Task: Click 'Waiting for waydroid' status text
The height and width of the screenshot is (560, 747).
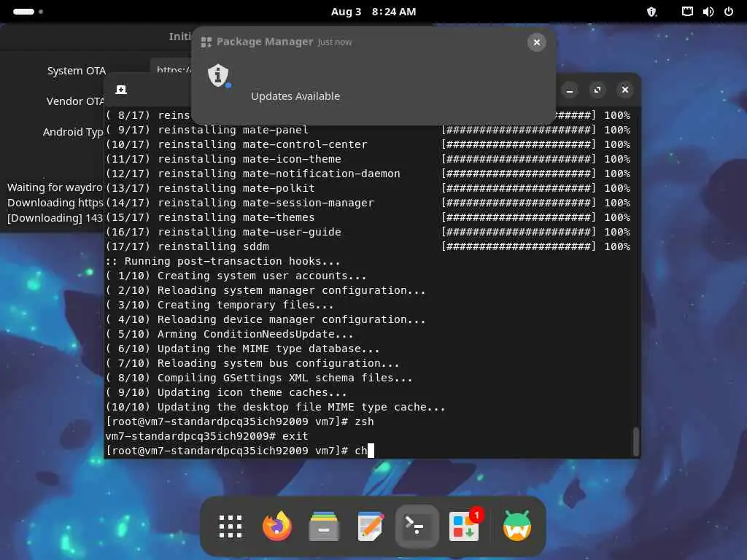Action: tap(55, 187)
